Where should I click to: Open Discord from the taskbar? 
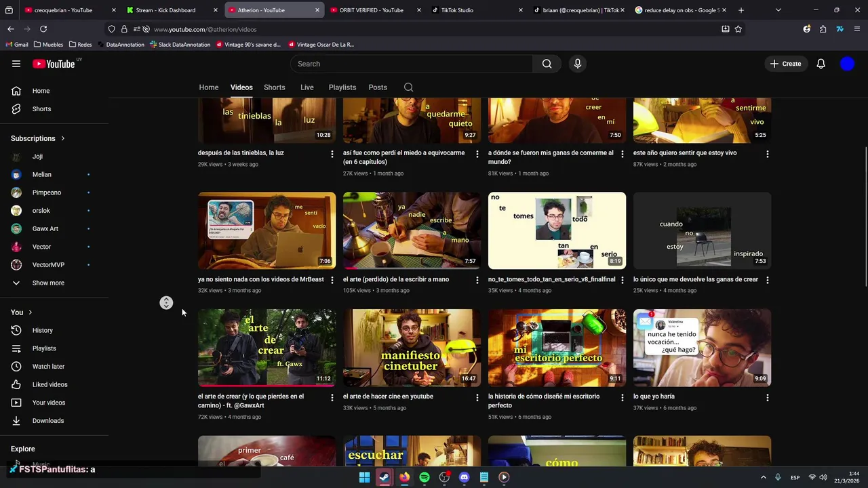click(x=464, y=477)
